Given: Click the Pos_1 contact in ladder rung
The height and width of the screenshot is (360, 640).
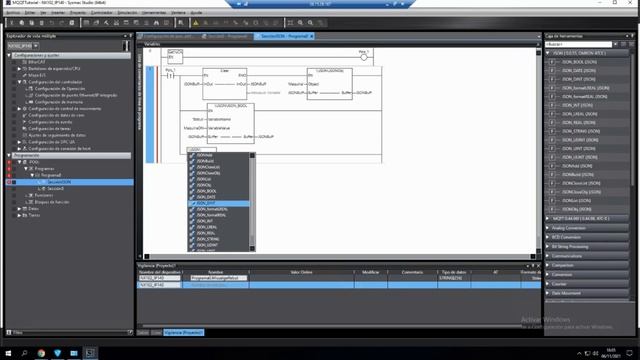Looking at the screenshot, I should tap(170, 76).
